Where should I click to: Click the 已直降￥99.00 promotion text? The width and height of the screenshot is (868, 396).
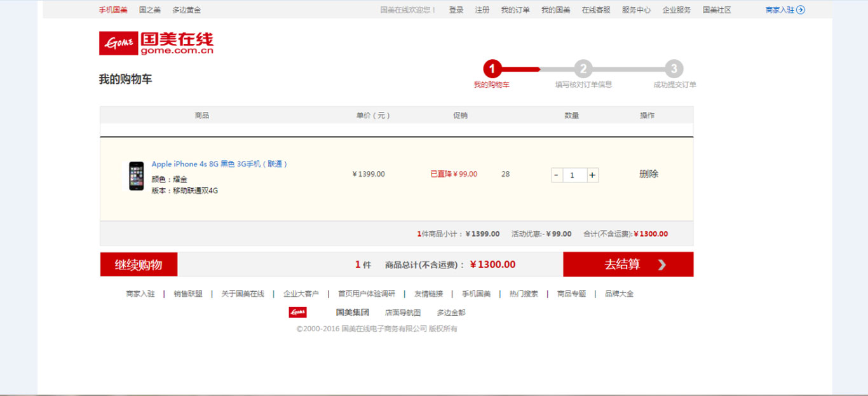(x=454, y=174)
